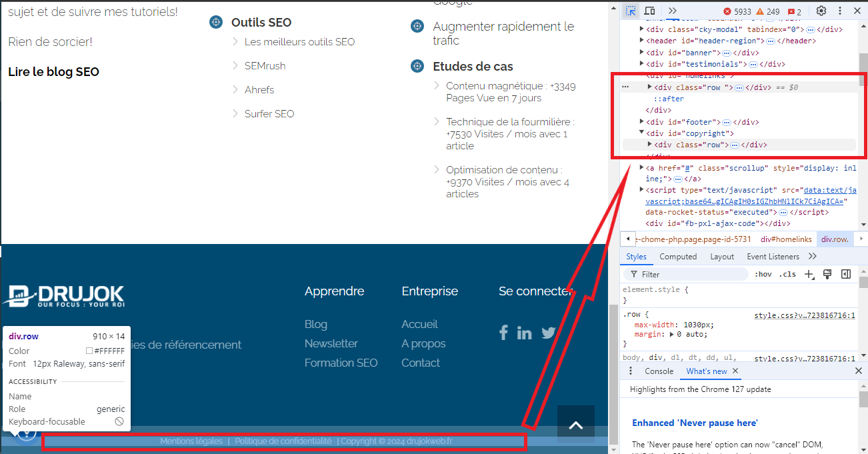Open Politique de confidentialité link
This screenshot has height=454, width=868.
tap(283, 441)
